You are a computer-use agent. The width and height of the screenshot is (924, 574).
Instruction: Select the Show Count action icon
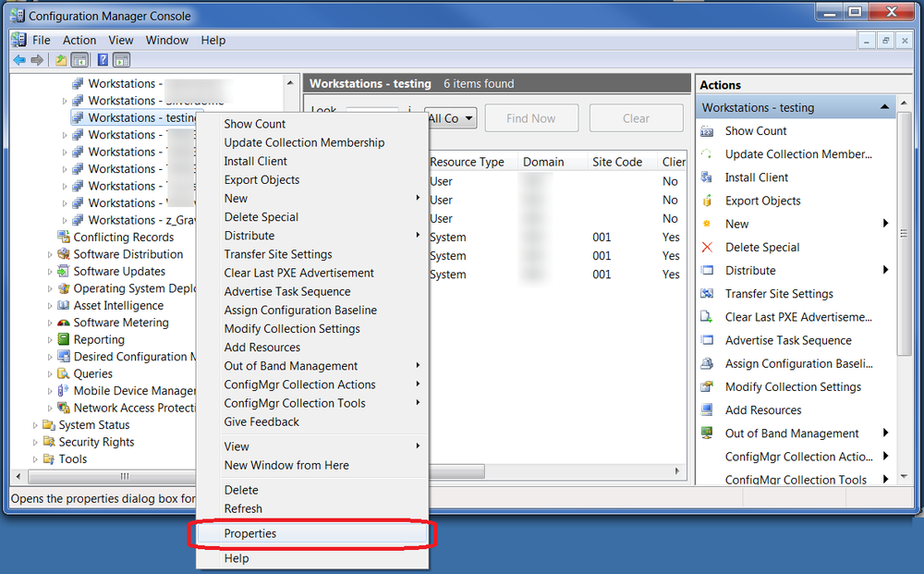(707, 130)
